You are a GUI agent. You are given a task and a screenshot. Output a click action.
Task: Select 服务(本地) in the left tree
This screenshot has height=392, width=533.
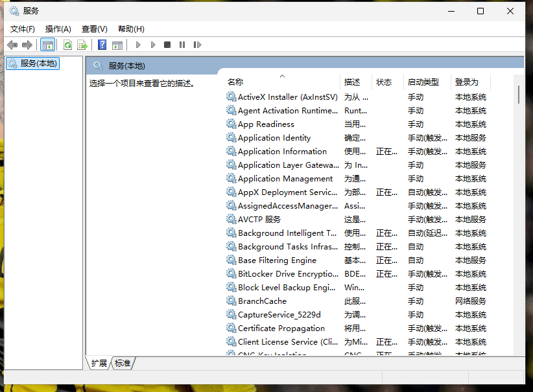tap(33, 63)
